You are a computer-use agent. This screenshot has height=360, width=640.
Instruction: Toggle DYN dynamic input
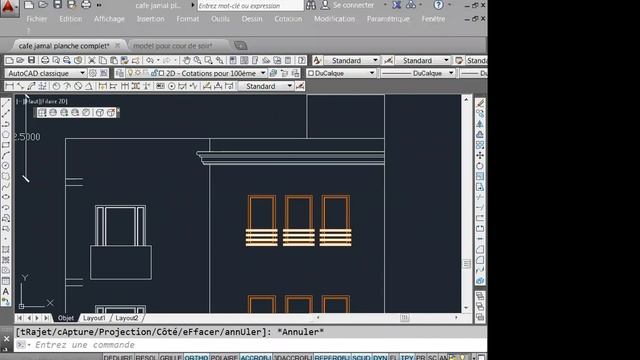tap(380, 357)
